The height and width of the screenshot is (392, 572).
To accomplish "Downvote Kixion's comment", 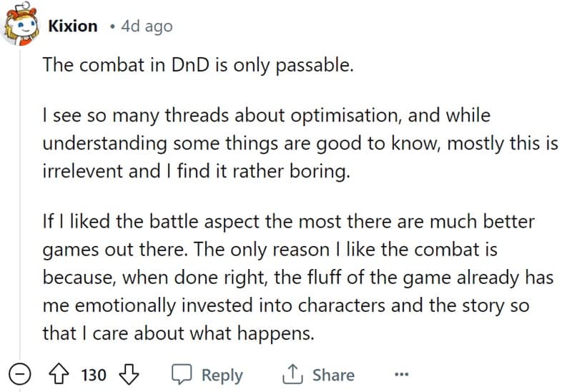I will point(129,374).
